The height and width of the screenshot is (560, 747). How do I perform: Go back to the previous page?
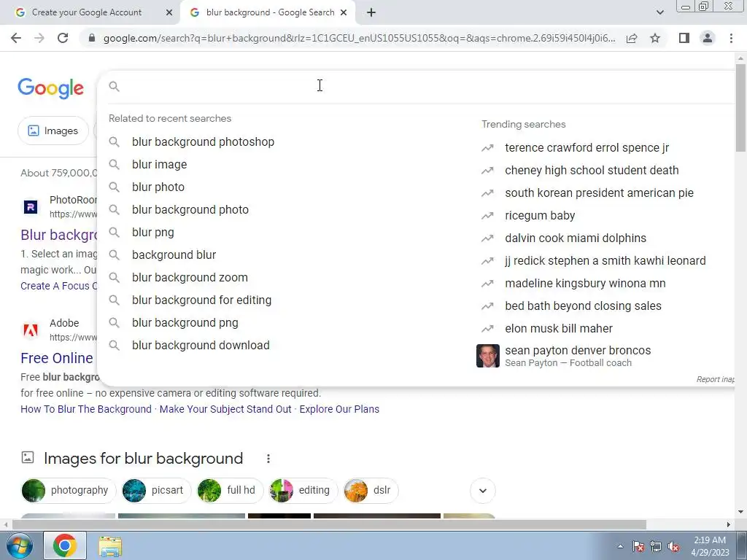[x=16, y=38]
